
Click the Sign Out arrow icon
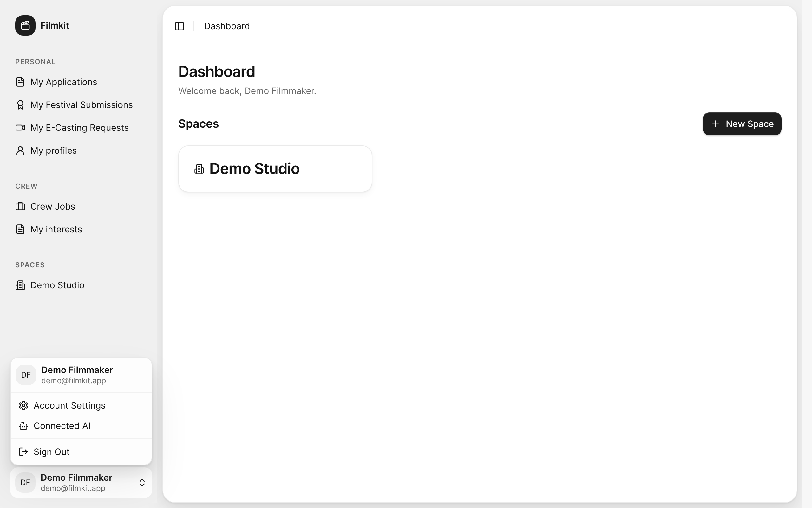click(23, 452)
